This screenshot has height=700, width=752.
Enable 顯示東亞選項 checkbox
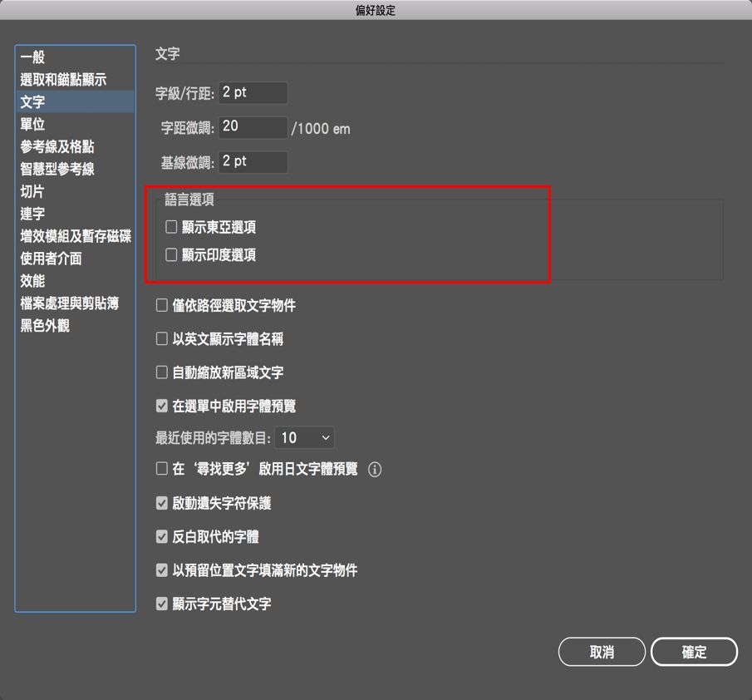(x=171, y=226)
